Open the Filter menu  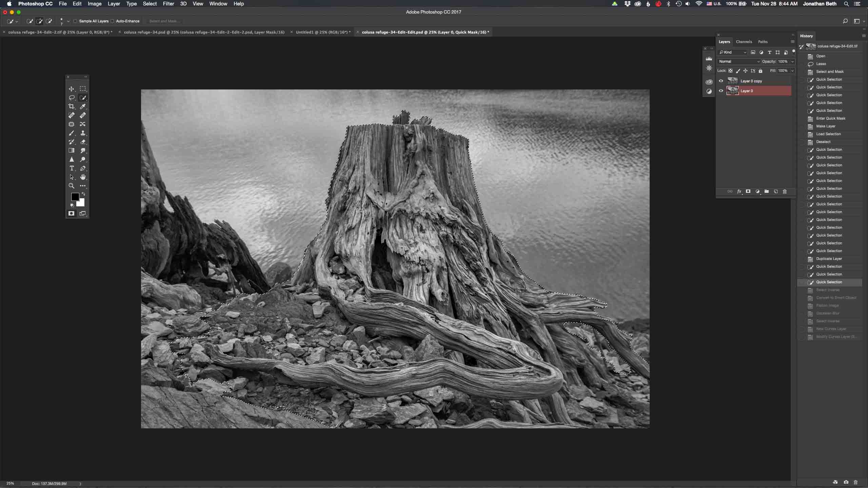point(168,4)
